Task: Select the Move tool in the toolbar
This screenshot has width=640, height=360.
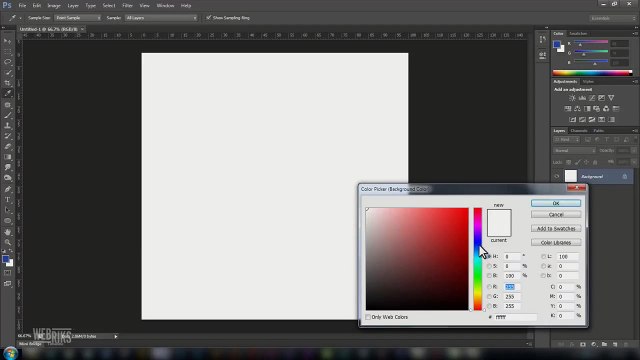Action: (7, 41)
